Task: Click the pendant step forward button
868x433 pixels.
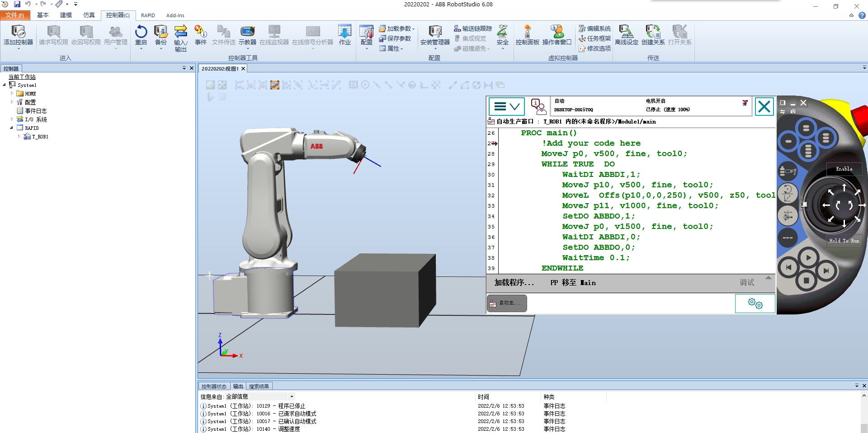Action: 826,271
